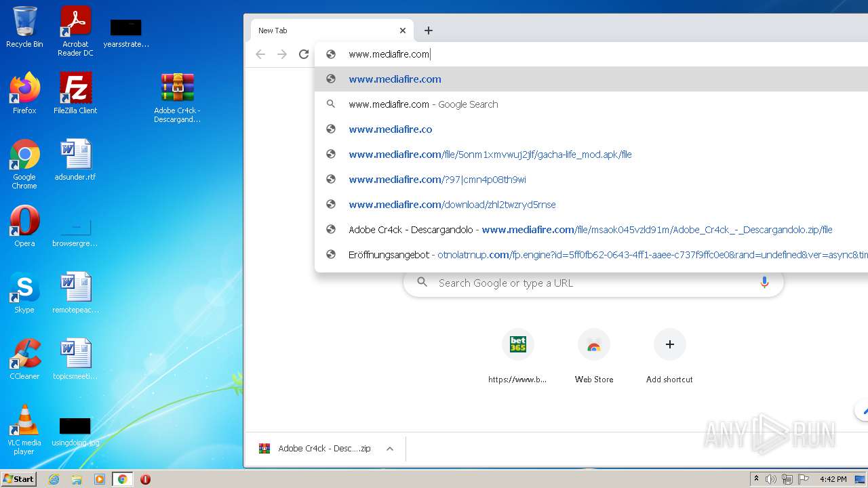Select the remotepeac... Word document icon

pyautogui.click(x=75, y=293)
